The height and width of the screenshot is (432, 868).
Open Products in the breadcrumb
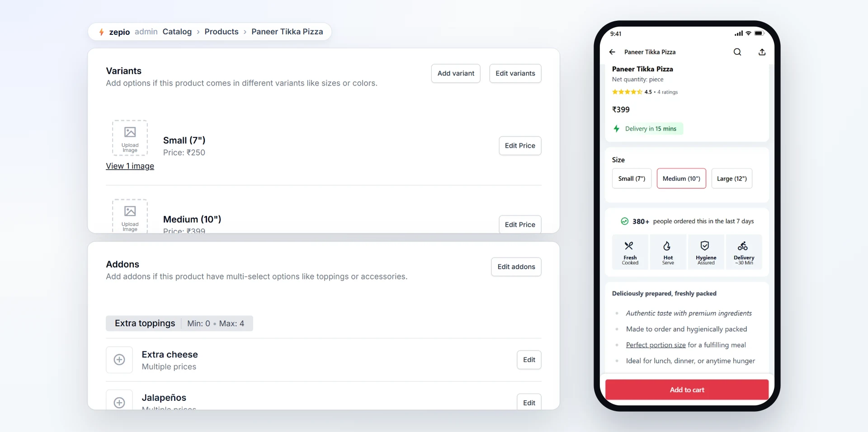tap(222, 32)
